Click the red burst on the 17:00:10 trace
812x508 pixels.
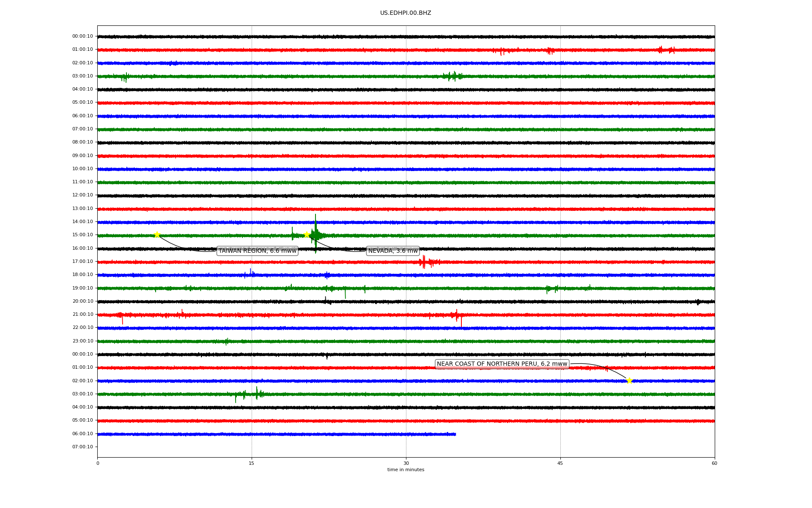point(424,262)
